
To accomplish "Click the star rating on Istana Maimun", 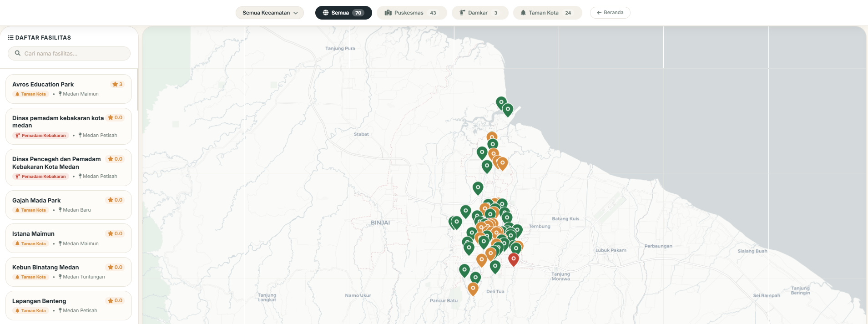I will (115, 233).
